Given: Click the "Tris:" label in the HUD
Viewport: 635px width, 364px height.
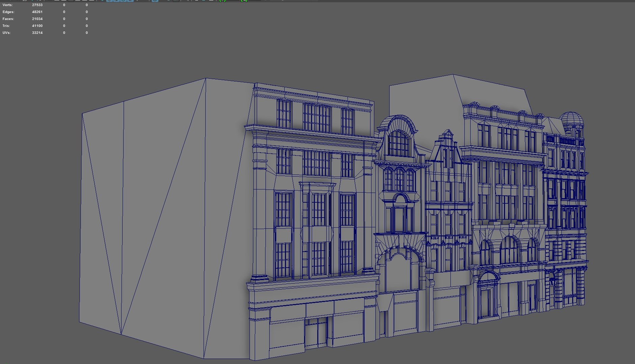Looking at the screenshot, I should pos(6,26).
